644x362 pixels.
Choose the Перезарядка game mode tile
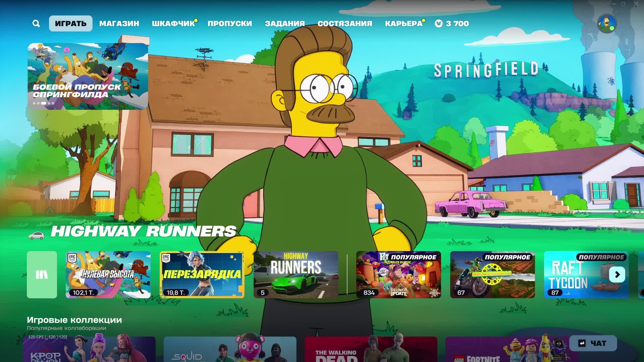(x=202, y=275)
